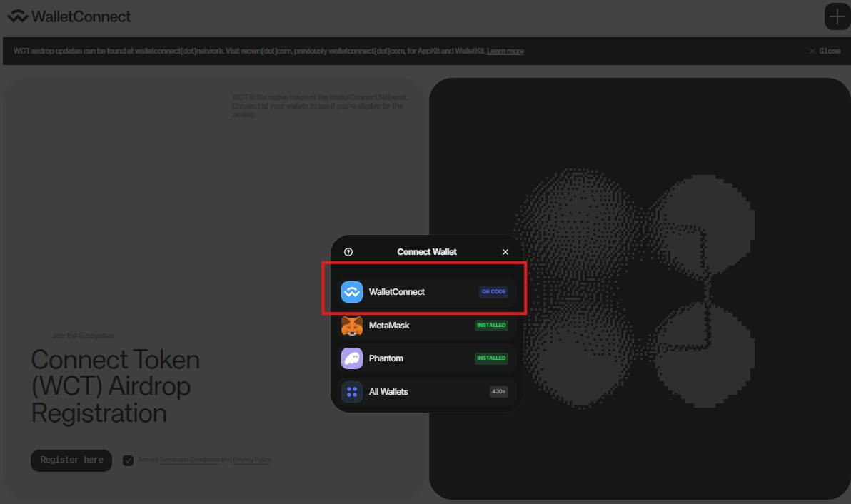
Task: Select the MetaMask wallet label
Action: (x=389, y=326)
